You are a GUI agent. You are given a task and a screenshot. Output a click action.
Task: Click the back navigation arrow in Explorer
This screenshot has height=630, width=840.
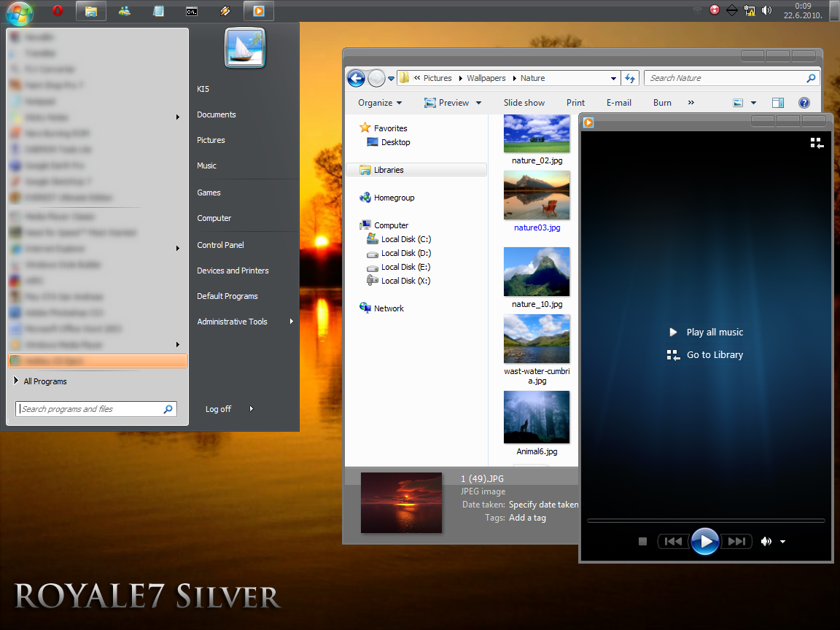pyautogui.click(x=356, y=78)
